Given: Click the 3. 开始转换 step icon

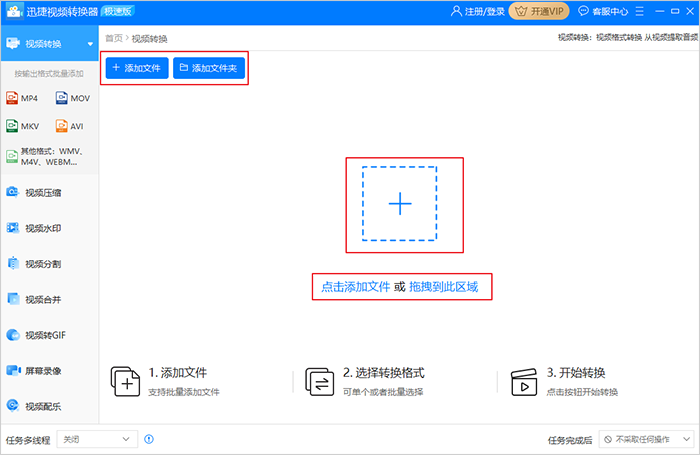Looking at the screenshot, I should (x=524, y=382).
